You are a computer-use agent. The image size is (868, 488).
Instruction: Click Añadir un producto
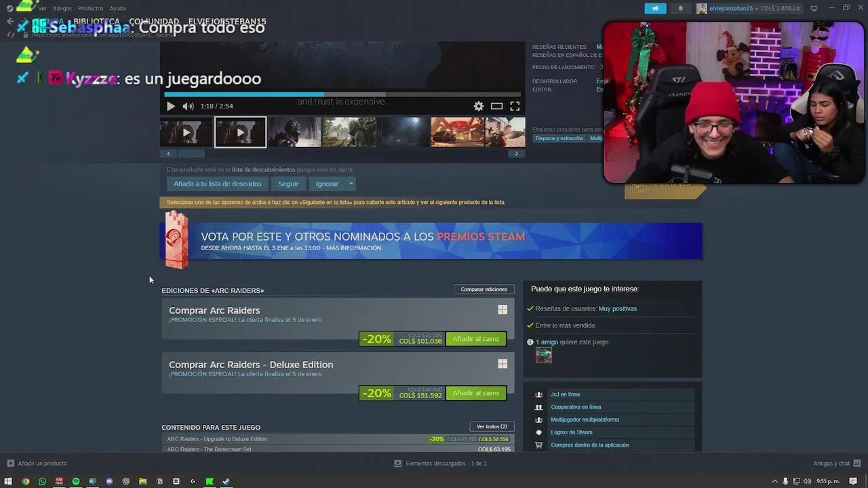click(x=37, y=464)
